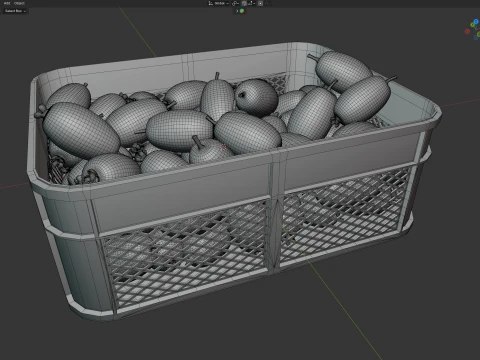Click the colorful sphere icon below header

[x=242, y=11]
